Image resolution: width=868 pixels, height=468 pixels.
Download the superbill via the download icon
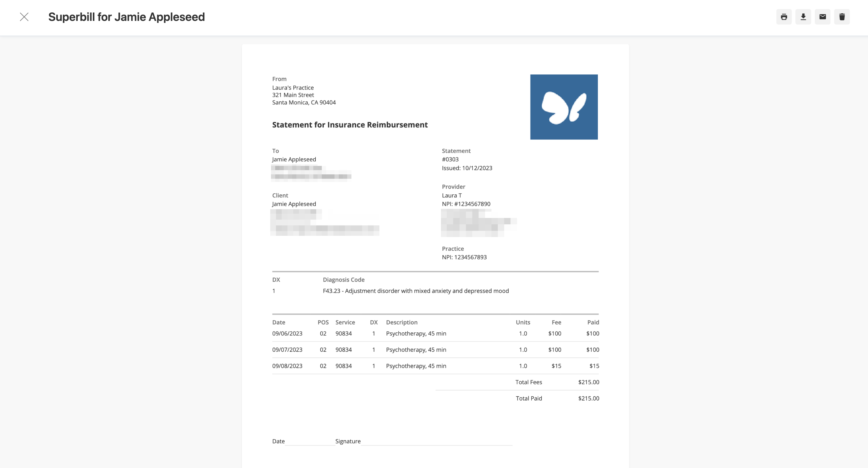(x=803, y=17)
